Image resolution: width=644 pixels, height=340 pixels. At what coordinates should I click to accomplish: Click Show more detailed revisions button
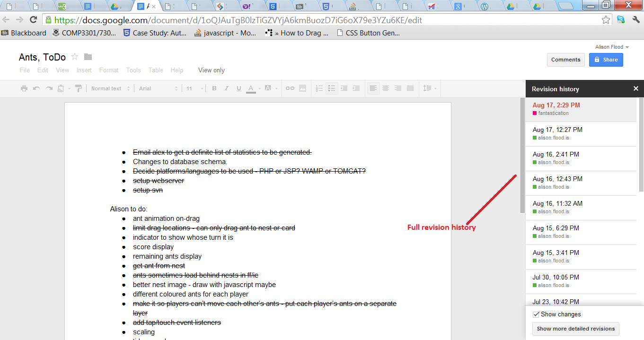575,329
